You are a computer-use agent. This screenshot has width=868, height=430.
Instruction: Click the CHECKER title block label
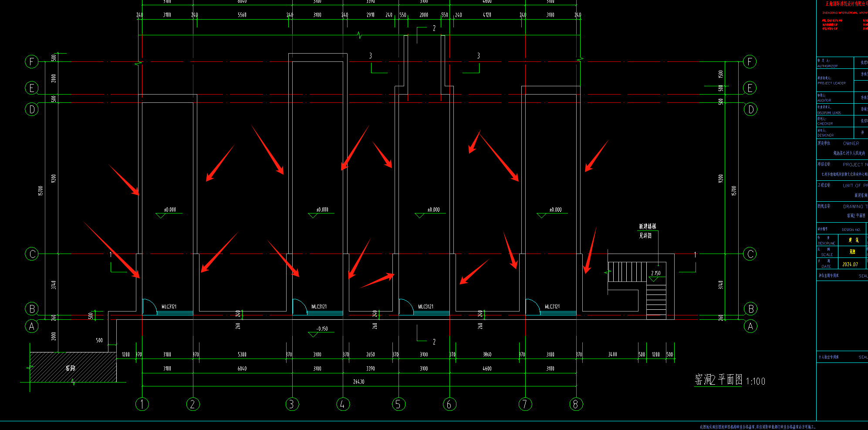pyautogui.click(x=825, y=124)
